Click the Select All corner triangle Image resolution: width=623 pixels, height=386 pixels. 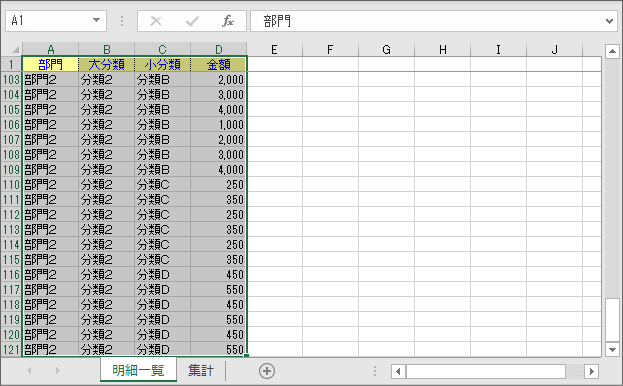pos(15,50)
